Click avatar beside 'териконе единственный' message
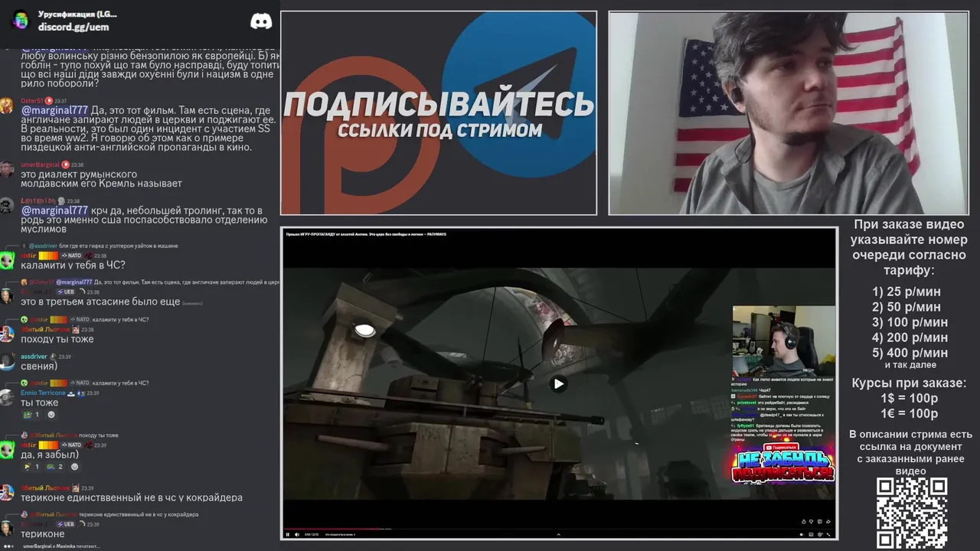 coord(7,493)
